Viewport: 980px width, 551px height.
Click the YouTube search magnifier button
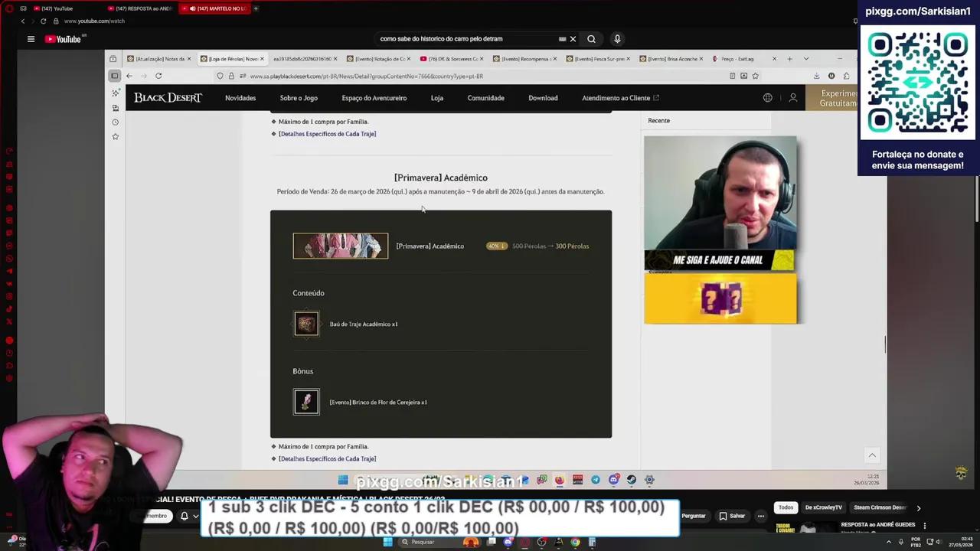(x=591, y=39)
